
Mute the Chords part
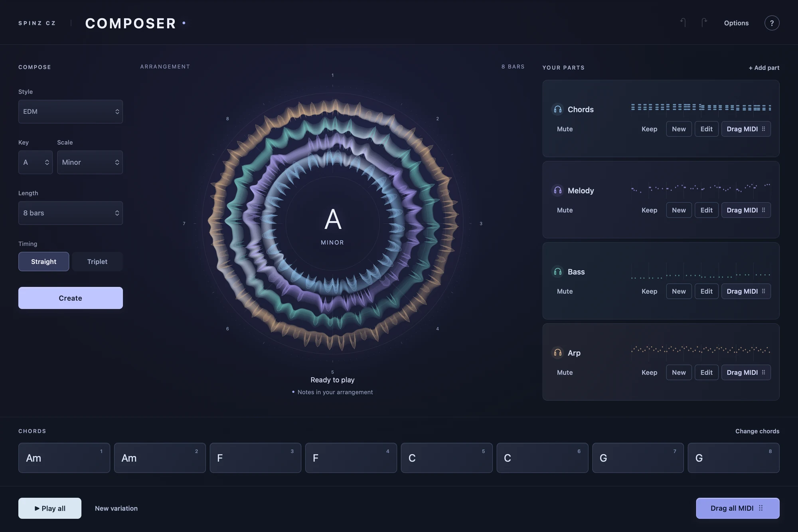(565, 129)
